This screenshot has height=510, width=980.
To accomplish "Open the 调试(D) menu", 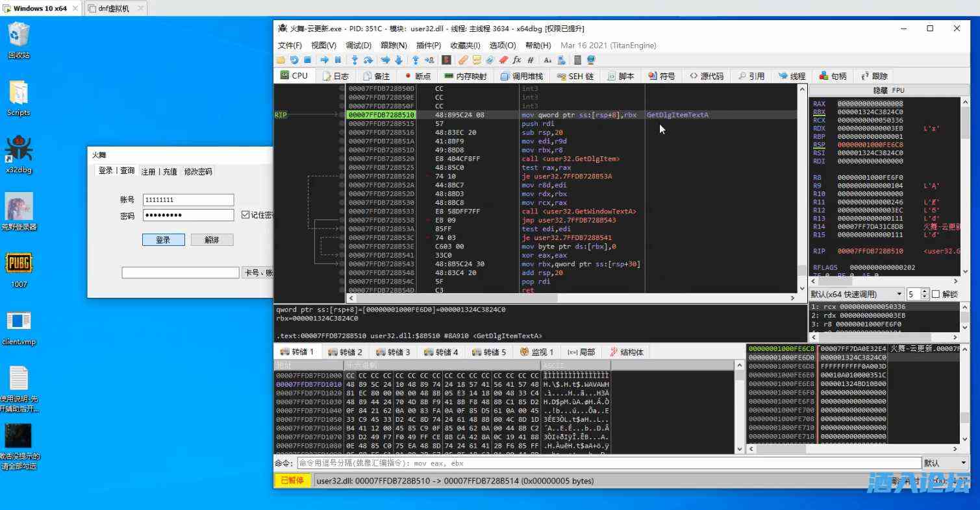I will [358, 45].
